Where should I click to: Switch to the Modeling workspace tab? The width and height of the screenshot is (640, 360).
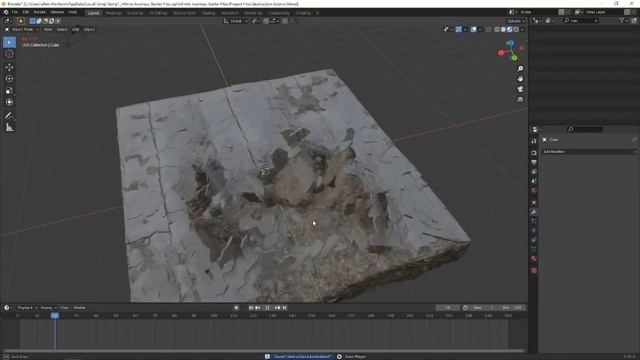click(x=113, y=13)
